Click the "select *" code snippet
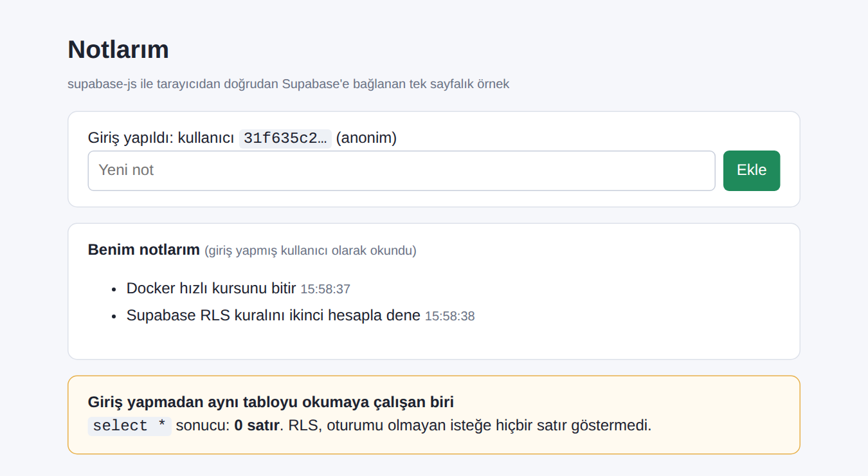The height and width of the screenshot is (476, 868). (130, 426)
